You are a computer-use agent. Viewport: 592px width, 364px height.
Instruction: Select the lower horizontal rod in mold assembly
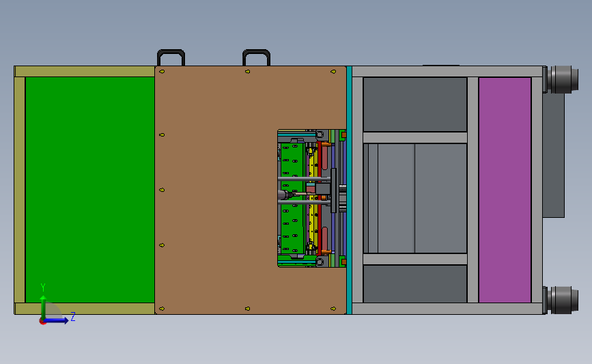pos(305,202)
